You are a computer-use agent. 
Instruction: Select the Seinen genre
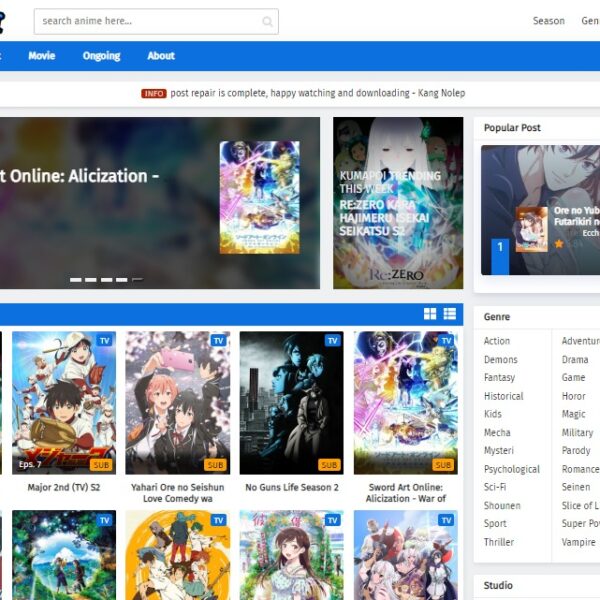tap(576, 487)
